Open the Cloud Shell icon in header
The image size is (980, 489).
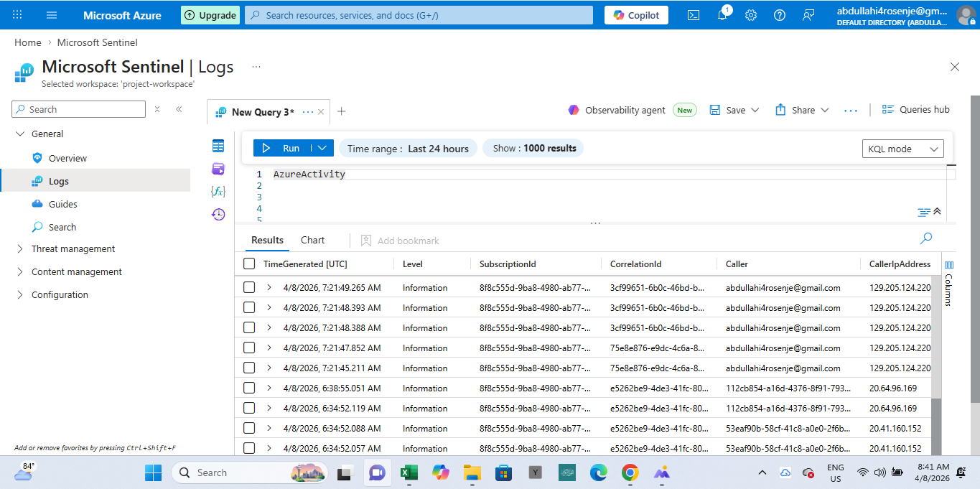point(694,15)
